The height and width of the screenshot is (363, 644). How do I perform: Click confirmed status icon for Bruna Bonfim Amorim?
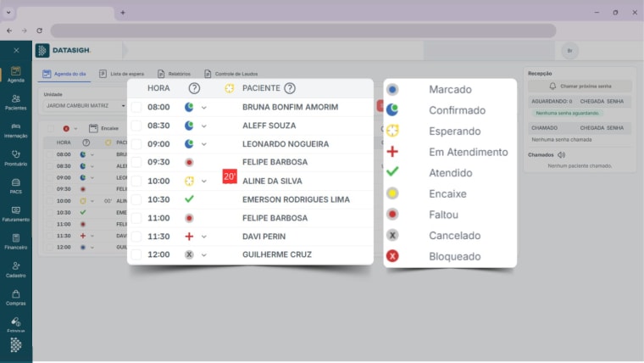189,107
